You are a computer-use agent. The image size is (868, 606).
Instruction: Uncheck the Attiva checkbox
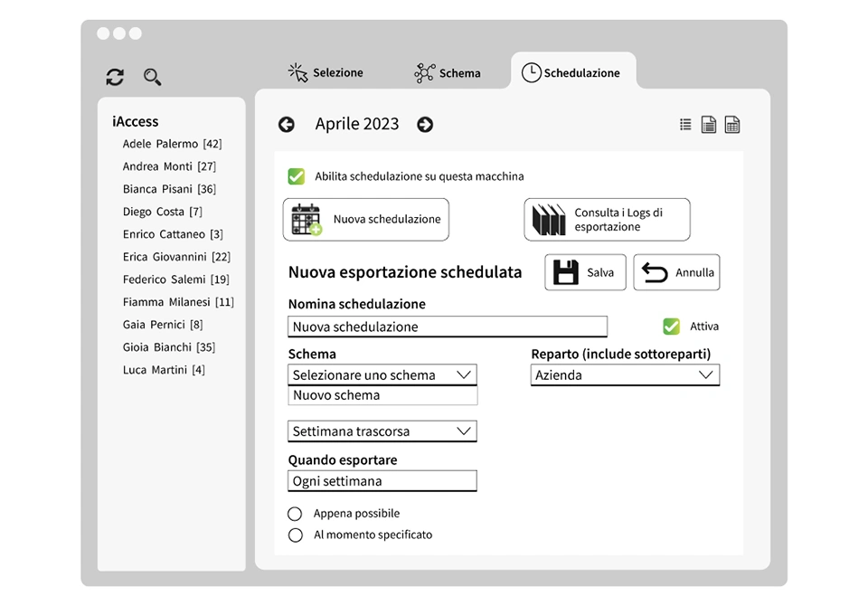point(672,327)
